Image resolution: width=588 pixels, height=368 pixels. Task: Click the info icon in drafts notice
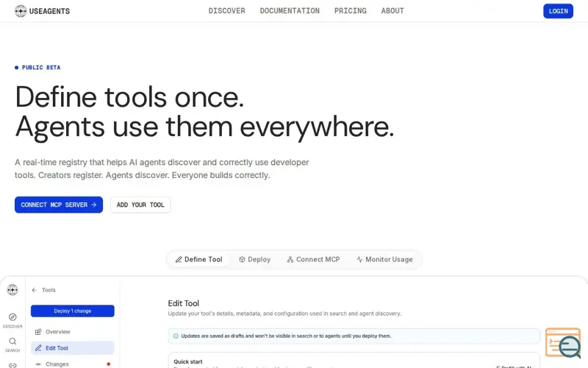click(176, 336)
